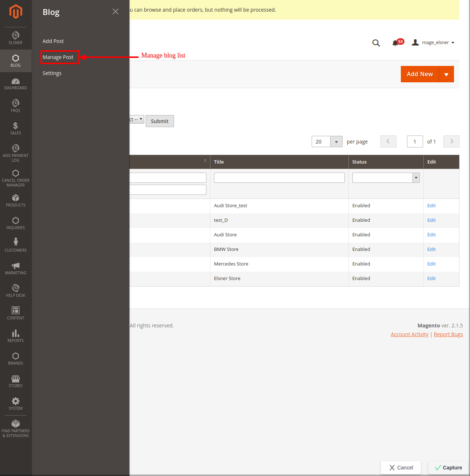Viewport: 470px width, 476px height.
Task: Select Add Post in Blog menu
Action: (x=53, y=41)
